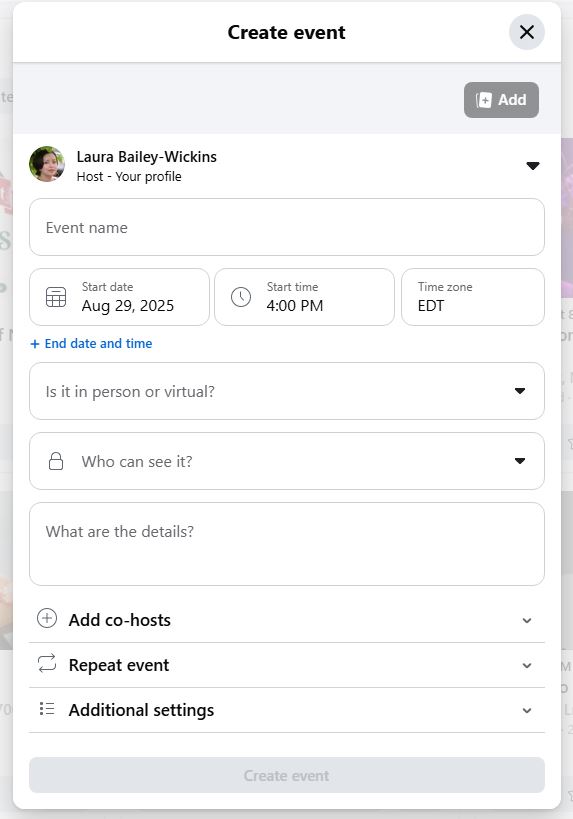Viewport: 573px width, 819px height.
Task: Click the plus icon beside End date
Action: point(35,344)
